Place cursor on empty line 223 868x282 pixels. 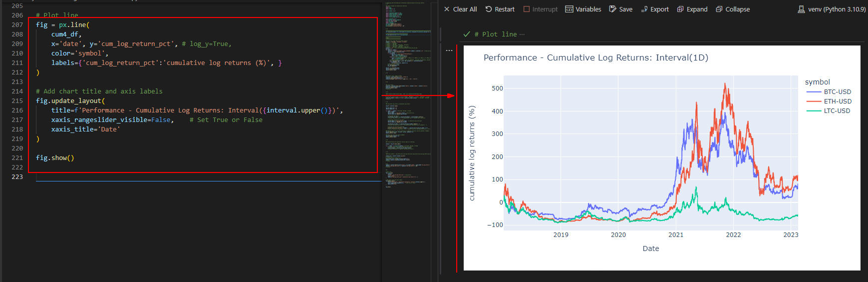pos(209,176)
